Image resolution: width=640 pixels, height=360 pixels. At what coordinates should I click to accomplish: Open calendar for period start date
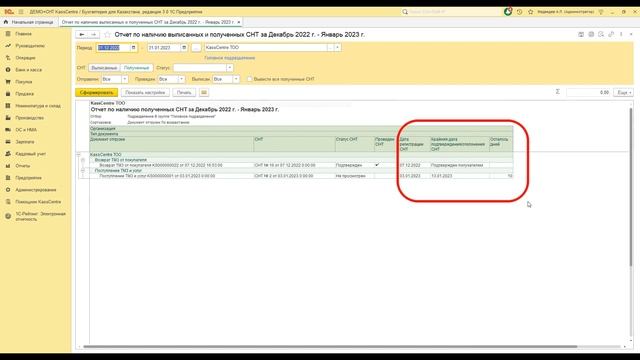133,48
